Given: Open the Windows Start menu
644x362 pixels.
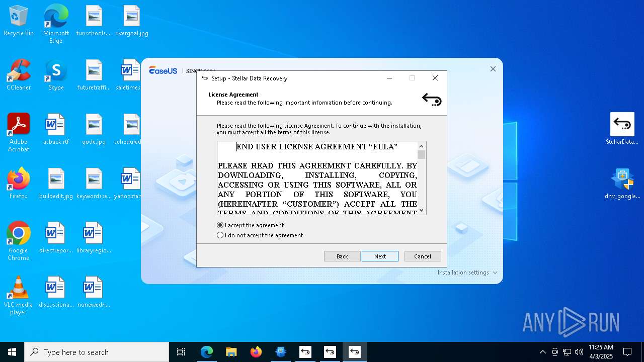Looking at the screenshot, I should click(x=12, y=352).
